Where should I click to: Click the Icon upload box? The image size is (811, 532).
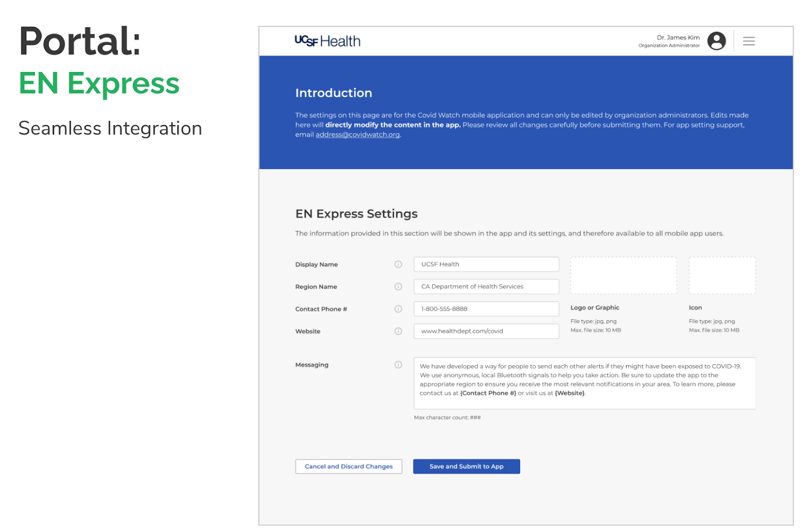point(722,276)
